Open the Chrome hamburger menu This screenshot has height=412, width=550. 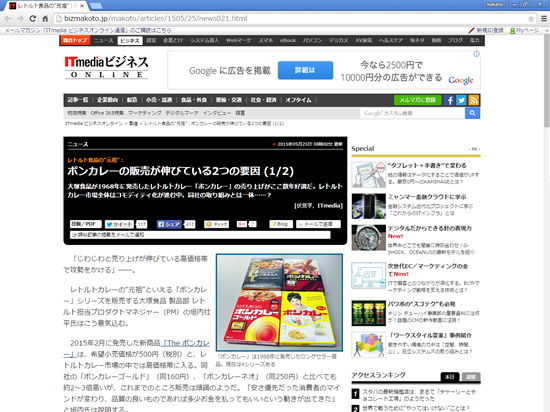[544, 19]
